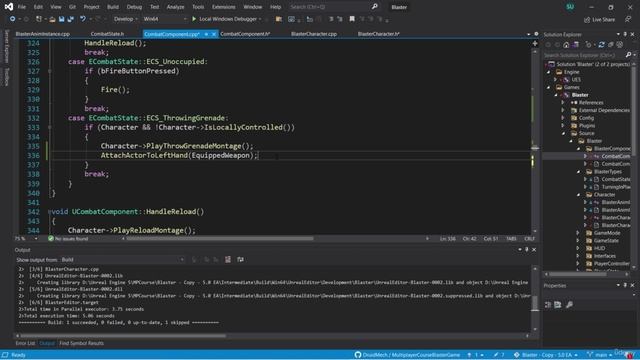The image size is (640, 360).
Task: Switch to BlasterCharacter.cpp tab
Action: tap(314, 34)
